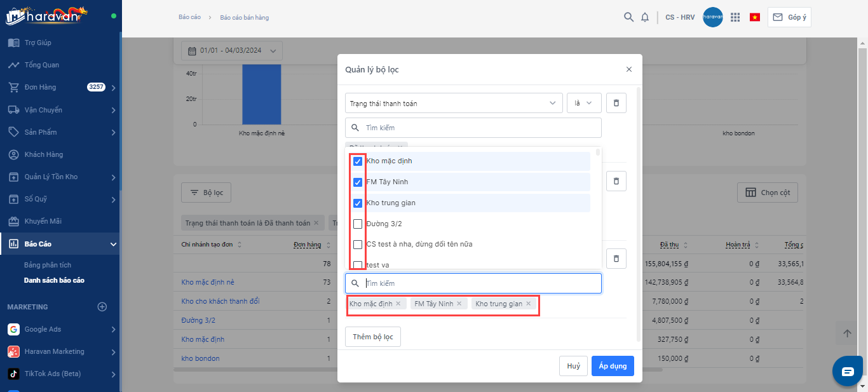Image resolution: width=868 pixels, height=392 pixels.
Task: Open Tổng Quan in the sidebar
Action: coord(42,65)
